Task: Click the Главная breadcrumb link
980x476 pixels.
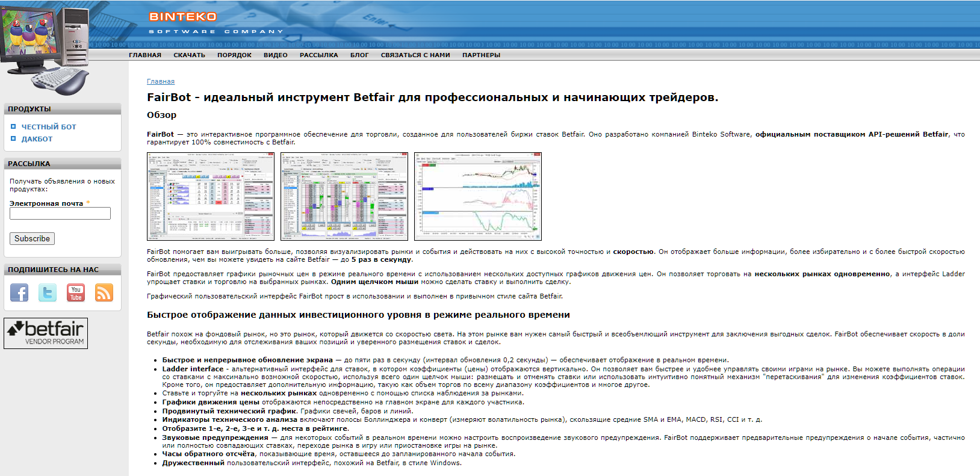Action: pos(161,81)
